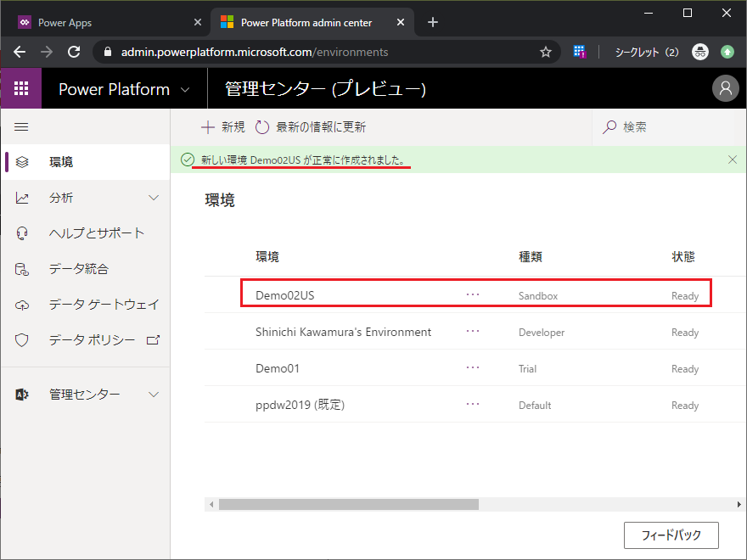This screenshot has height=560, width=747.
Task: Sort by the 種類 column header
Action: pyautogui.click(x=531, y=257)
